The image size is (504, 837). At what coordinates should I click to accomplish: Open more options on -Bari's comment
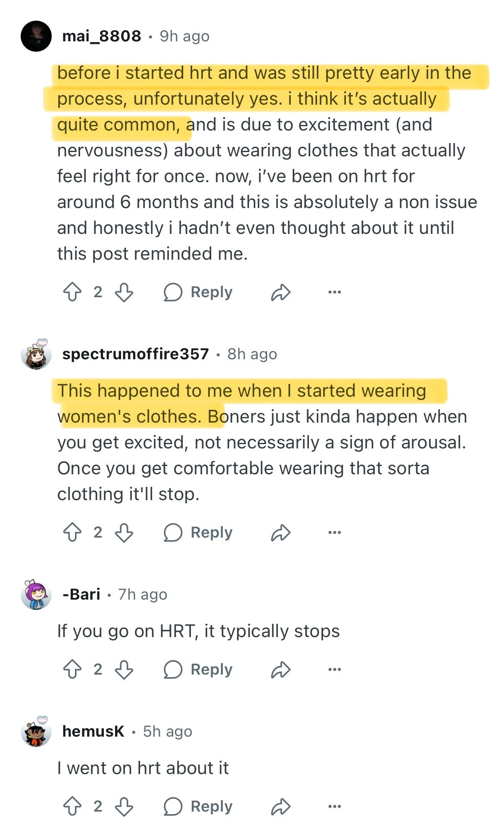click(334, 669)
